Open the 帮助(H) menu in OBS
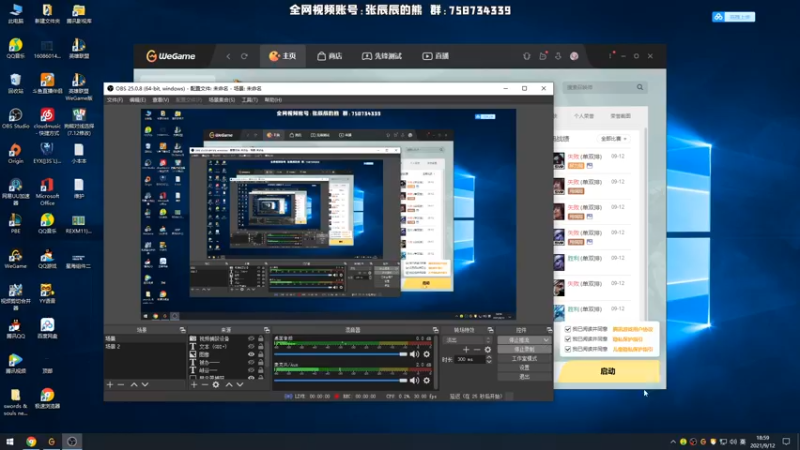The image size is (800, 450). click(x=273, y=100)
